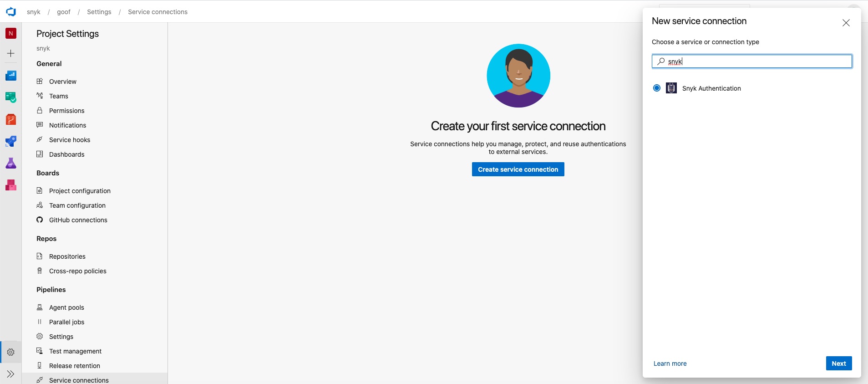Click the Next button

tap(839, 364)
